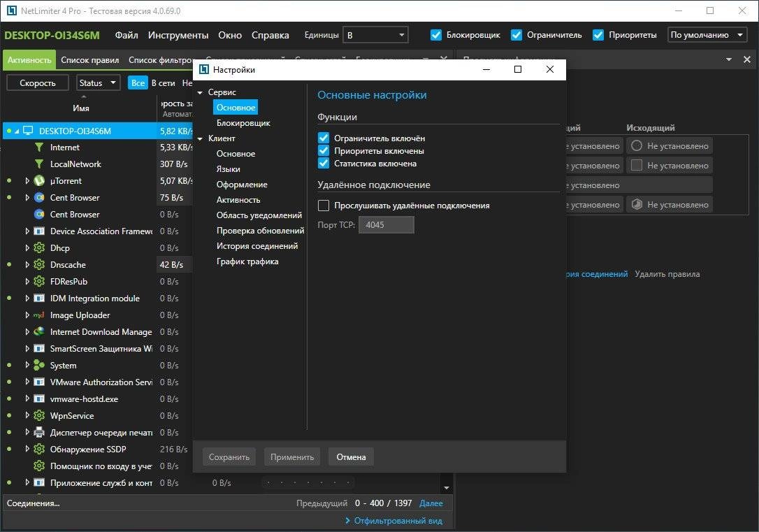Switch to the Список правил tab
Viewport: 759px width, 532px height.
[x=90, y=60]
